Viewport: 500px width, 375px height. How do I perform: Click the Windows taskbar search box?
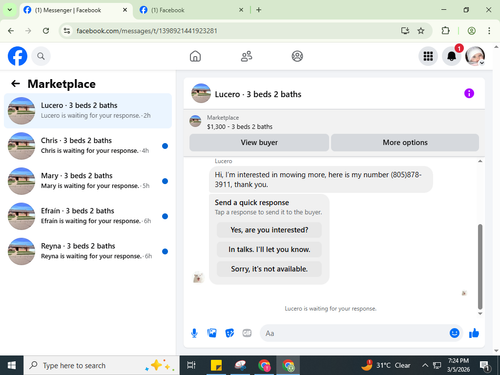102,365
